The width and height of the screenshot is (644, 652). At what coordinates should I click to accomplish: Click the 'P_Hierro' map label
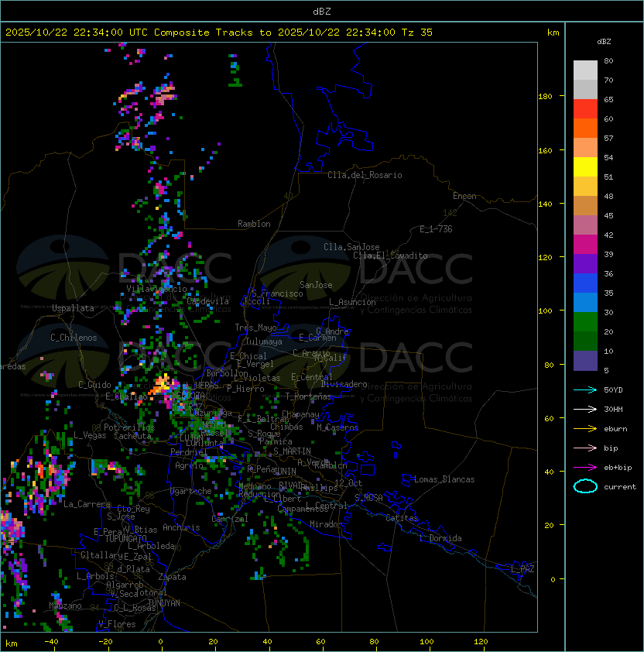tap(245, 389)
